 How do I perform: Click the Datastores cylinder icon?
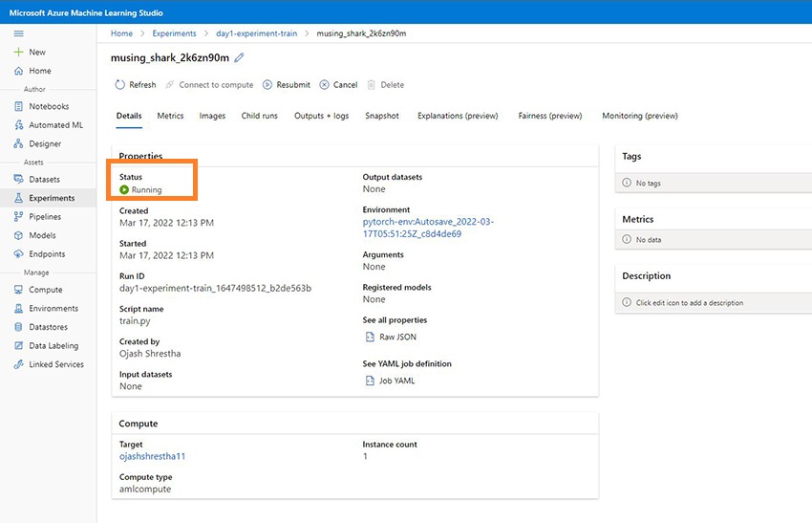pyautogui.click(x=19, y=327)
